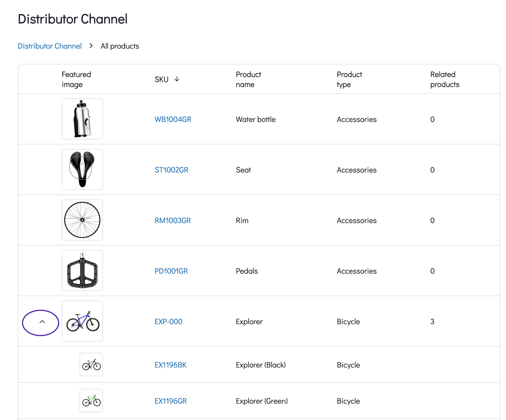Click the Product name column header
Screen dimensions: 506x420
pos(249,79)
